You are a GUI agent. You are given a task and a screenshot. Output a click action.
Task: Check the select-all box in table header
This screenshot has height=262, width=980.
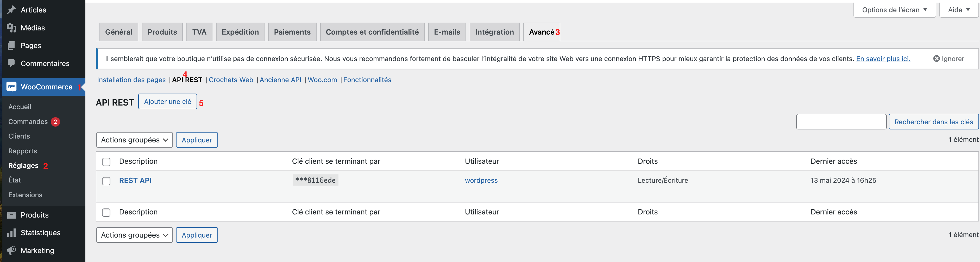(106, 162)
